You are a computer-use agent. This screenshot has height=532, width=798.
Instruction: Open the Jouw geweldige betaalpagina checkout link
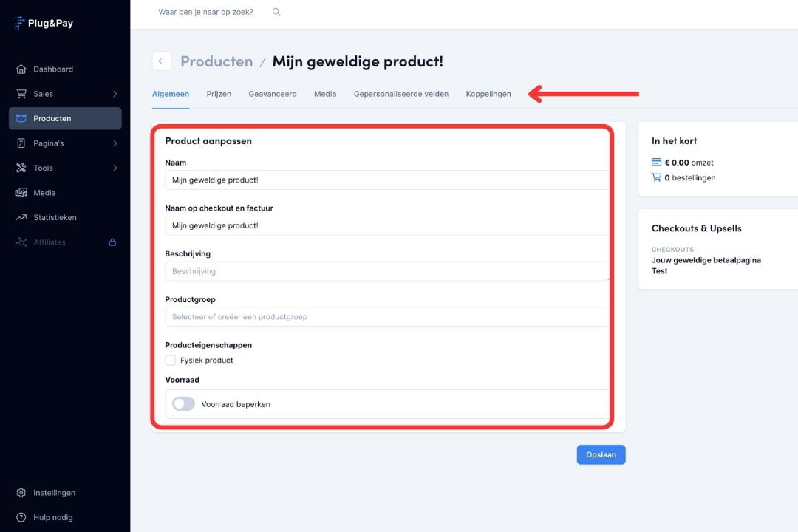[706, 260]
